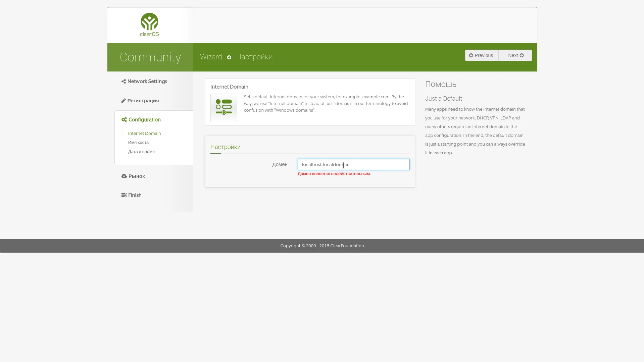Click the Finish list icon

coord(124,195)
